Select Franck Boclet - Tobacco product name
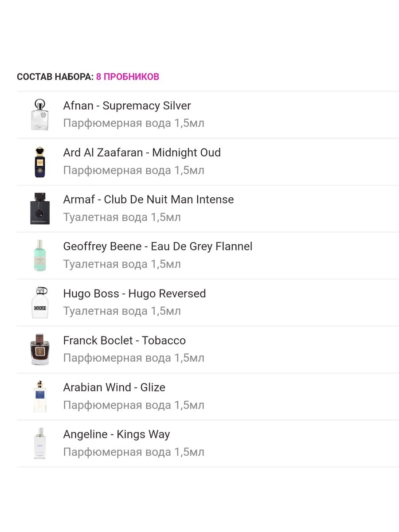The width and height of the screenshot is (399, 532). 125,340
